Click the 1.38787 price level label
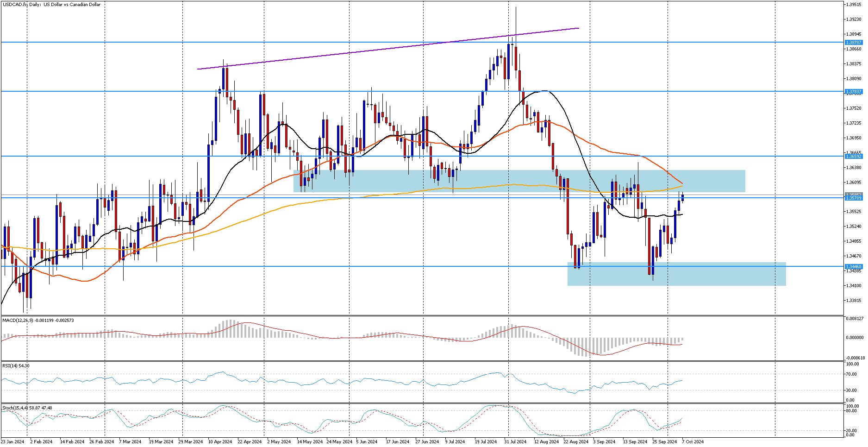Image resolution: width=868 pixels, height=447 pixels. [854, 42]
